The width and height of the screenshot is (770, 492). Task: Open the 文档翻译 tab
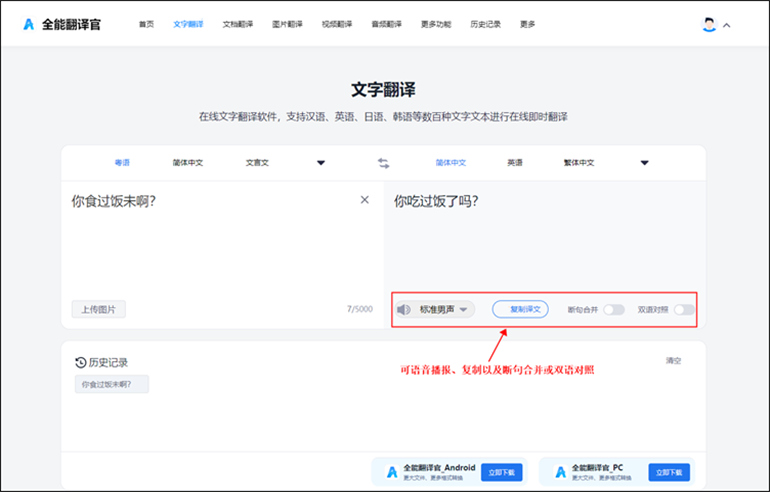[x=237, y=24]
